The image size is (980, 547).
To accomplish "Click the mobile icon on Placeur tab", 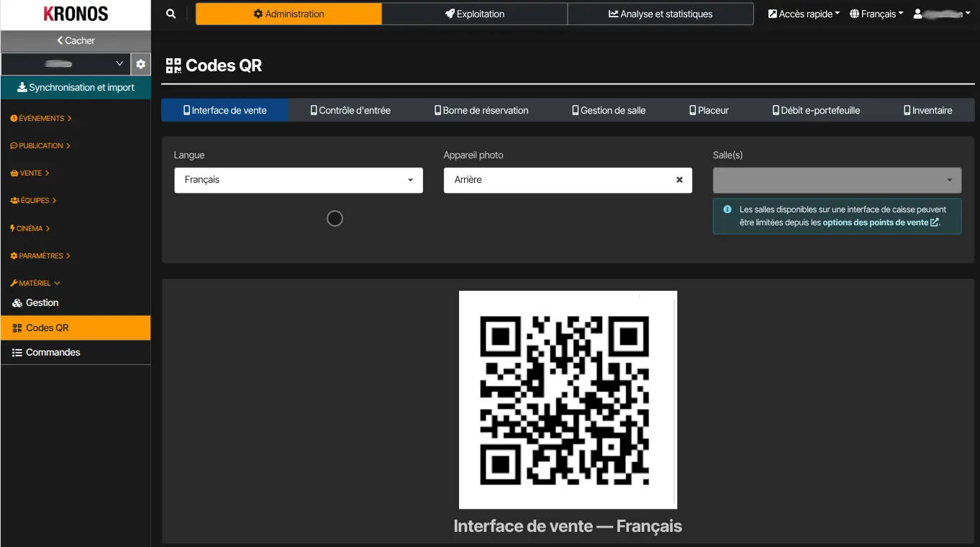I will tap(693, 110).
